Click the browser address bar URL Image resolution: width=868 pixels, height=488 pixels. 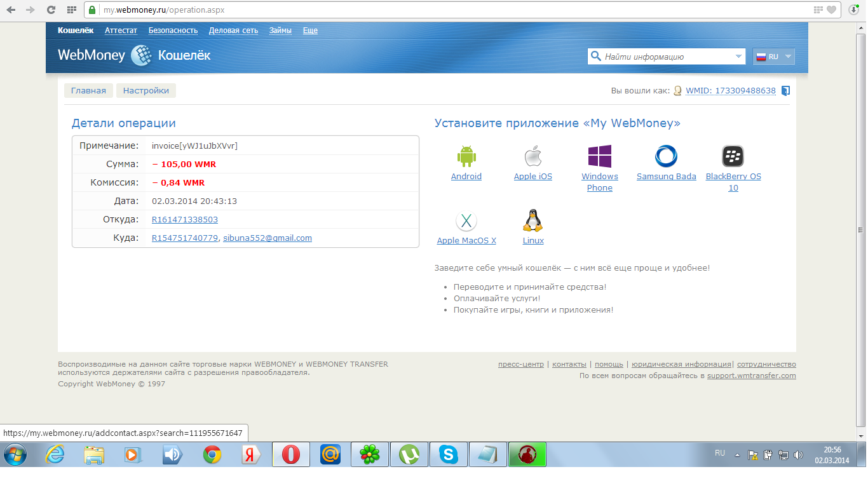164,10
